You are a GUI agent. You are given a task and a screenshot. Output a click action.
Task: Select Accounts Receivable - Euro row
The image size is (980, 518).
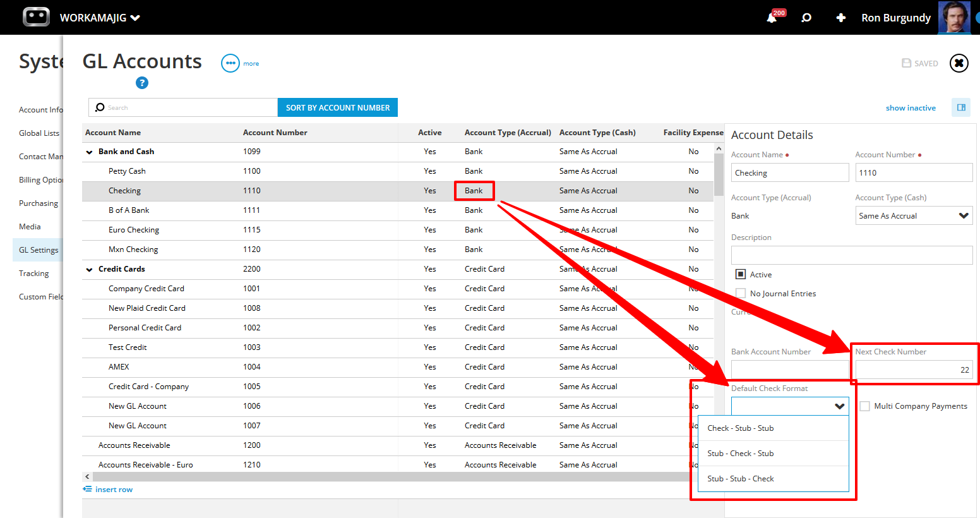pyautogui.click(x=398, y=465)
